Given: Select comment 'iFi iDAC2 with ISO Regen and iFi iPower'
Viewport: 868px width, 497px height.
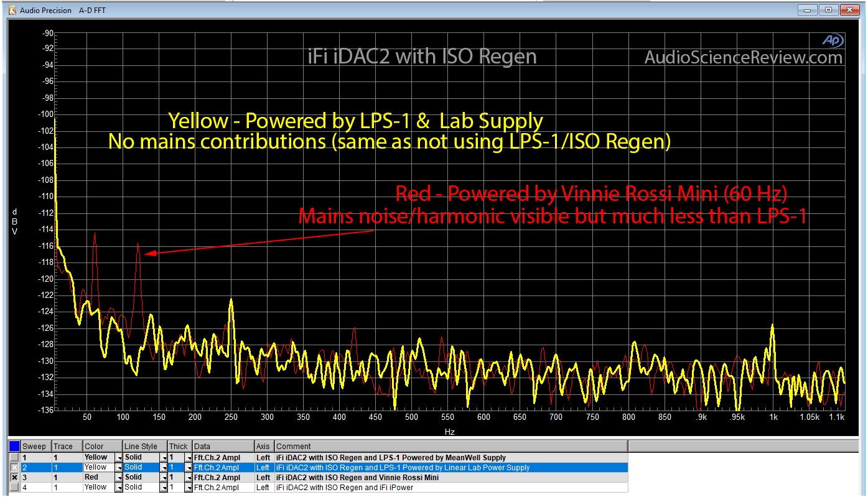Looking at the screenshot, I should [345, 487].
